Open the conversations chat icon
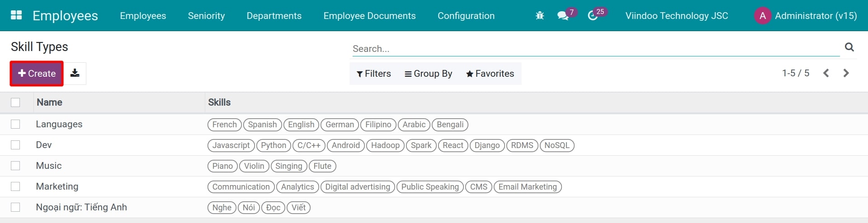The width and height of the screenshot is (868, 223). click(x=563, y=16)
